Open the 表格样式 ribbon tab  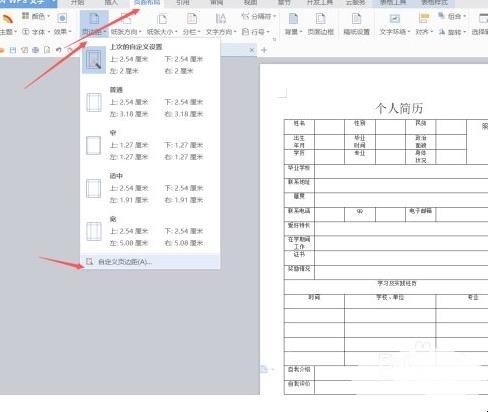coord(434,3)
